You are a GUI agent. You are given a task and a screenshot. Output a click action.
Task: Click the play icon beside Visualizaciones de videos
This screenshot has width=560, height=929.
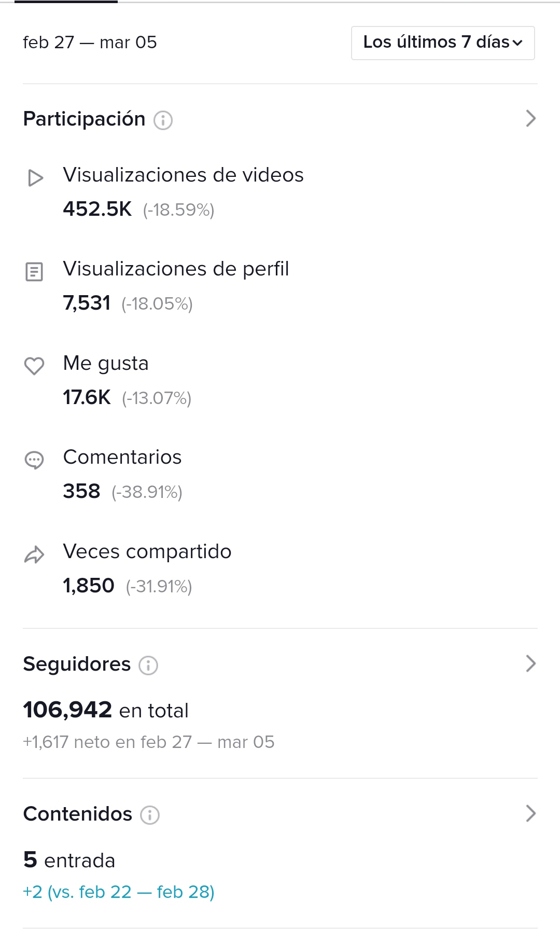click(x=35, y=178)
